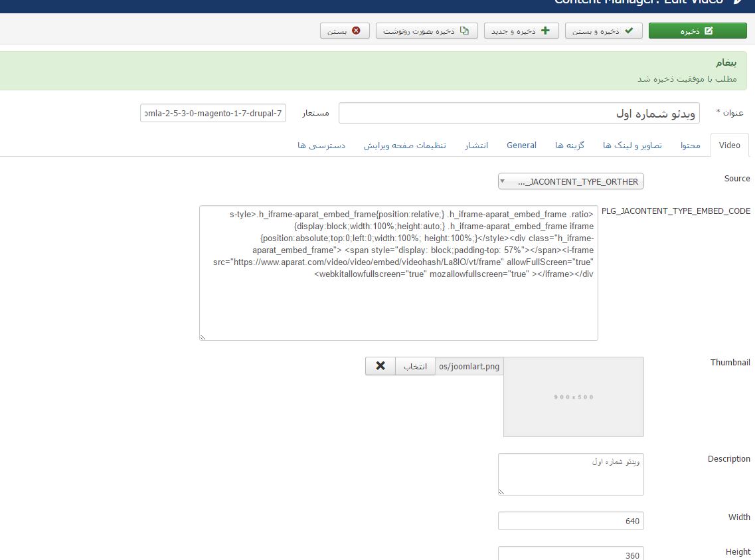Click the red X icon on بستن button
This screenshot has width=755, height=560.
[x=357, y=31]
